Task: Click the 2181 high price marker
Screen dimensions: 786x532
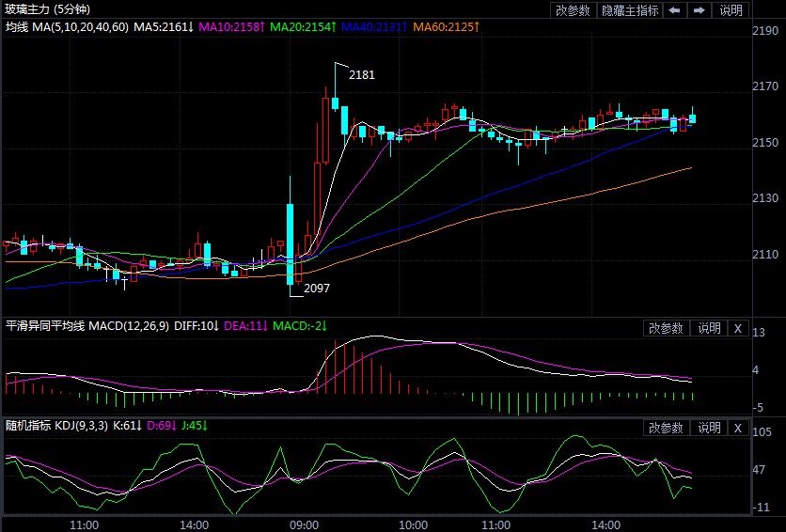Action: click(362, 74)
